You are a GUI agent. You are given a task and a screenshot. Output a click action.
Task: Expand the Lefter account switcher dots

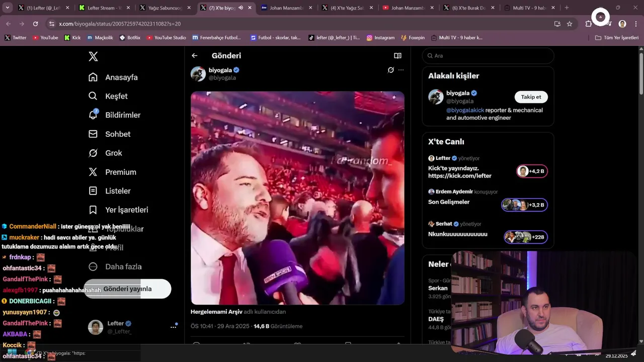point(173,327)
